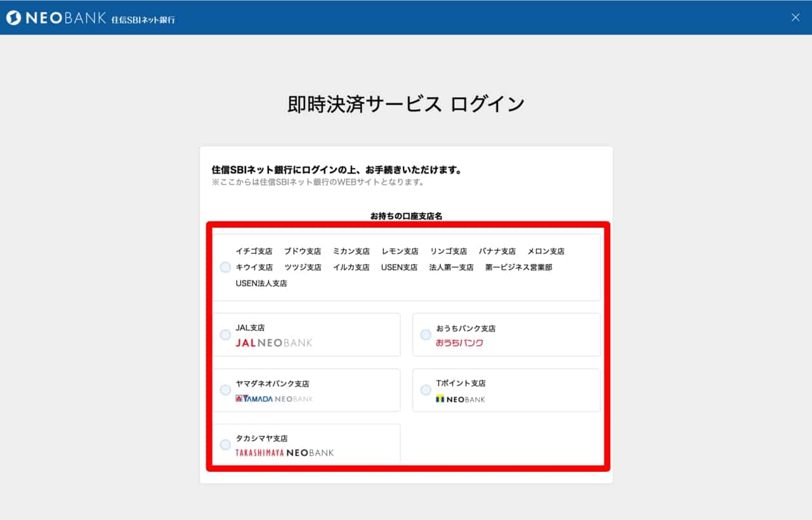
Task: Click the JAL支店 text label
Action: point(250,328)
